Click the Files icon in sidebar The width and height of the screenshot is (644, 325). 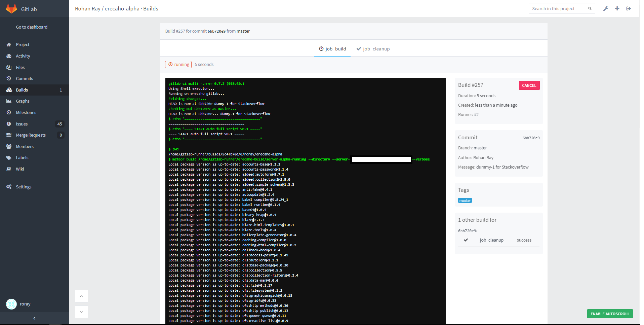[9, 67]
